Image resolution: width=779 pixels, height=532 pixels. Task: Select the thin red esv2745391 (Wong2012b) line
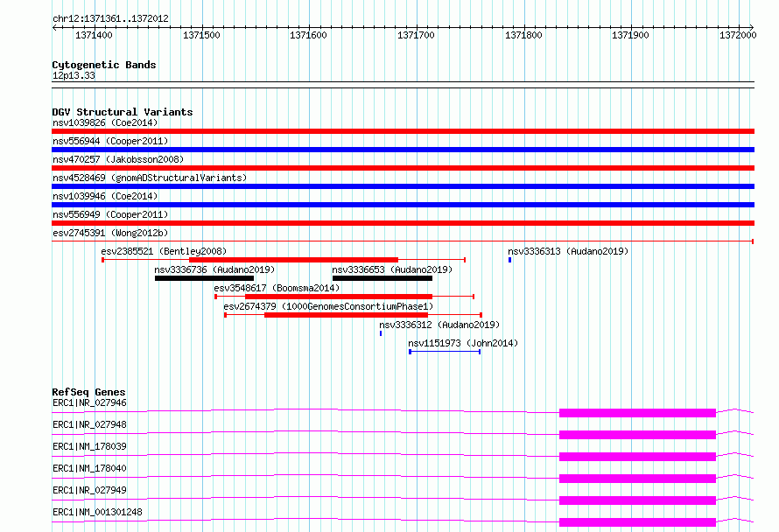(403, 241)
